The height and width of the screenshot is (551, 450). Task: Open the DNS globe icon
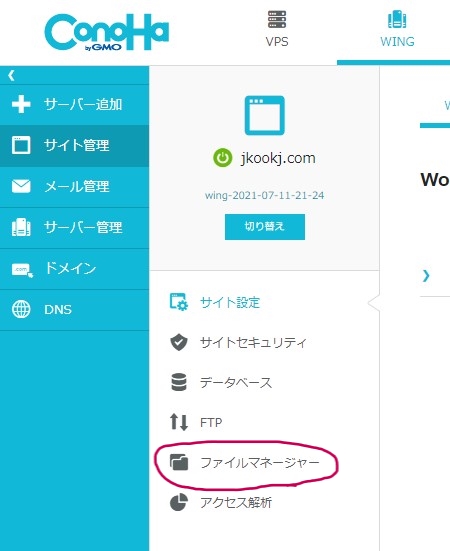click(21, 309)
